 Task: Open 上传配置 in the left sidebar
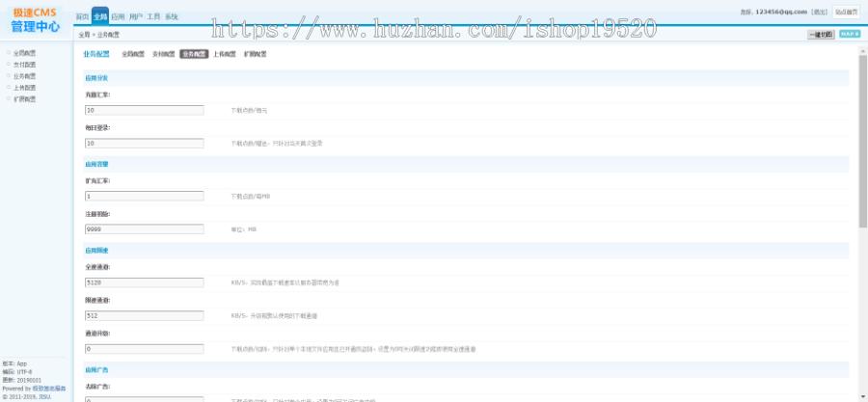point(24,88)
